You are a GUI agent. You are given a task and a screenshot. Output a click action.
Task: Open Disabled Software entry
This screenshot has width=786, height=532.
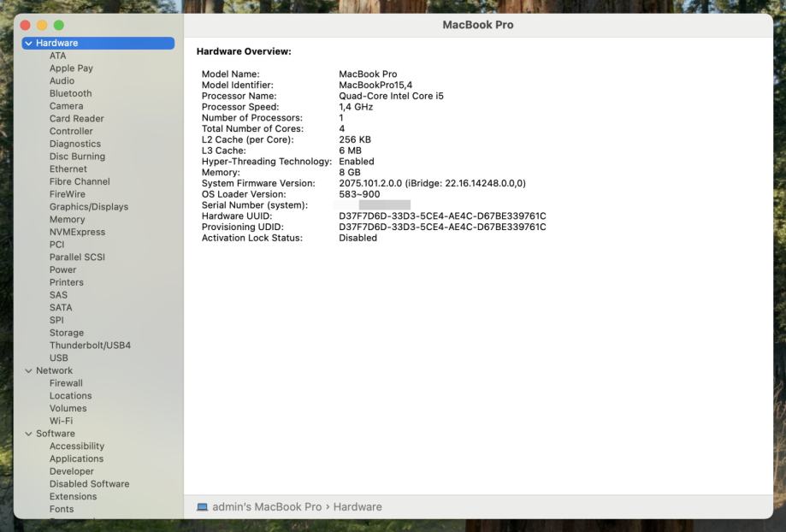point(89,484)
